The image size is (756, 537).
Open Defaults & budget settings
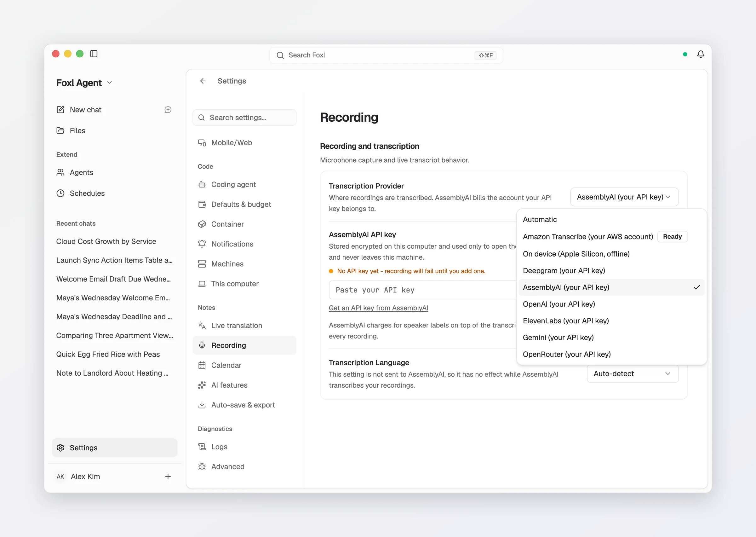(x=244, y=204)
